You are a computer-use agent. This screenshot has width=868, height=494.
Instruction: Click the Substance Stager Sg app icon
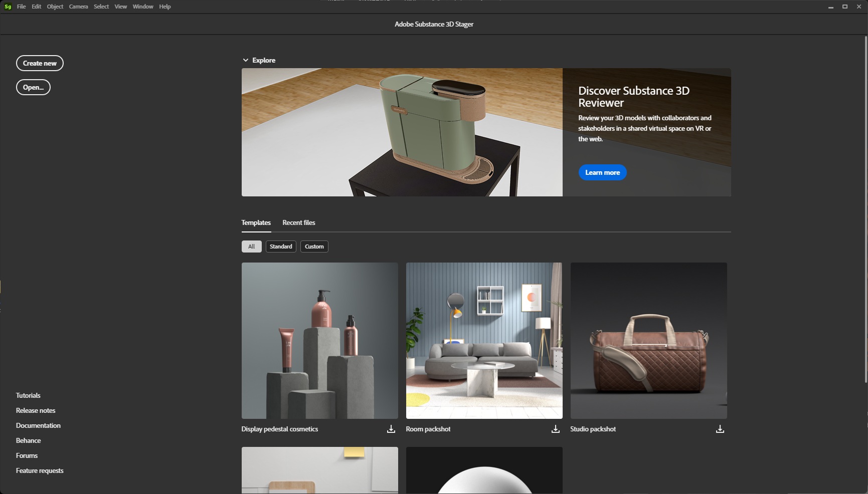[8, 7]
